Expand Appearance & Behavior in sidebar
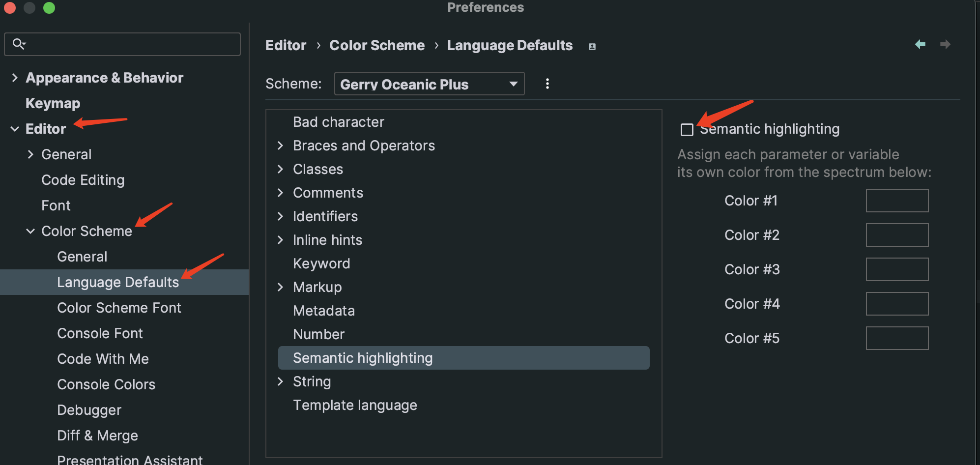The width and height of the screenshot is (980, 465). [x=14, y=78]
